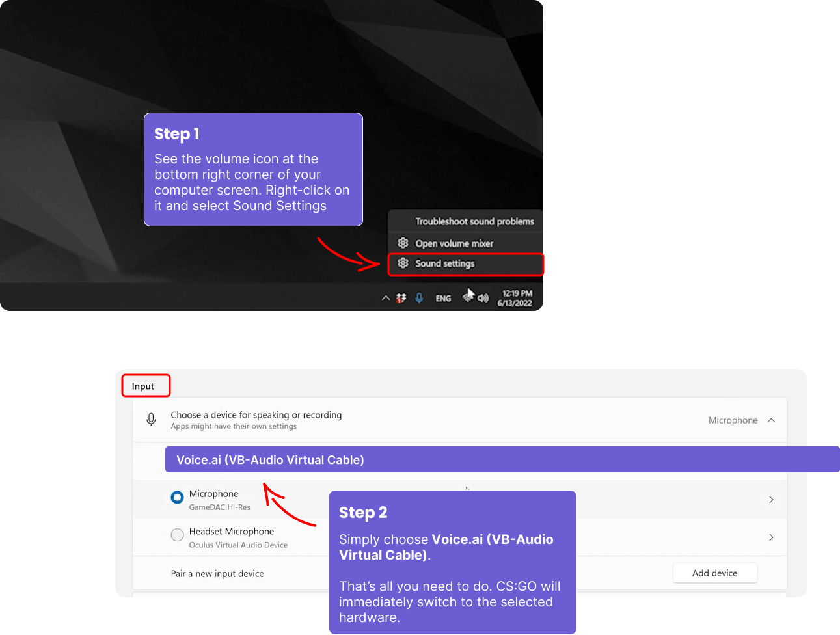Collapse the Microphone device list chevron
Screen dimensions: 840x635
coord(771,420)
